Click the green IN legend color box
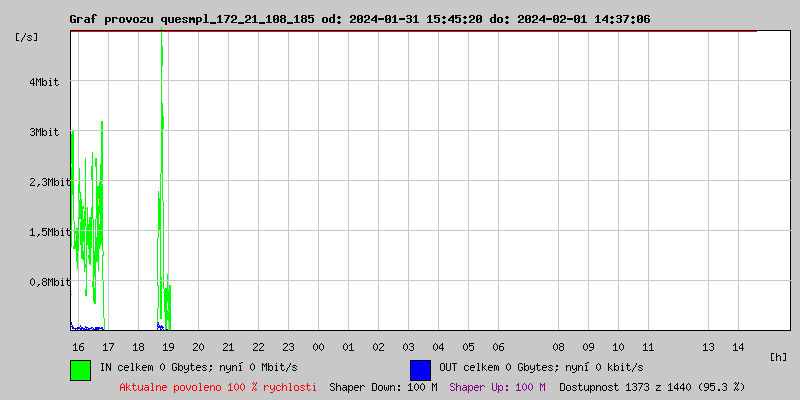Screen dimensions: 800x400 point(81,370)
